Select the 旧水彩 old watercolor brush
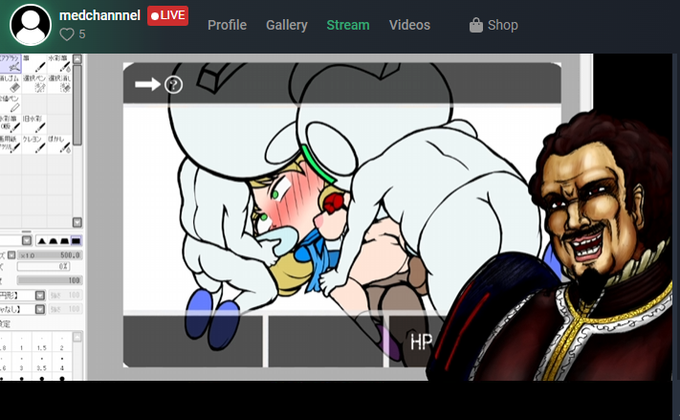Viewport: 680px width, 420px height. coord(34,124)
